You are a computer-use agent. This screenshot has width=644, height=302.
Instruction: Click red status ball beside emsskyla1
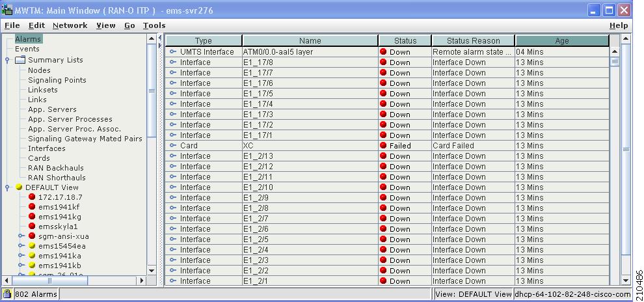pos(32,226)
